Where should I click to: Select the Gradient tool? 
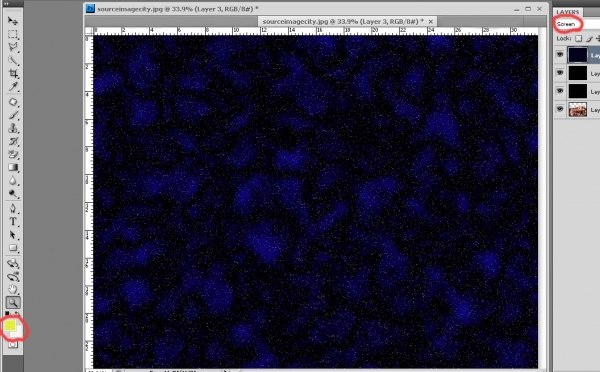[x=13, y=167]
